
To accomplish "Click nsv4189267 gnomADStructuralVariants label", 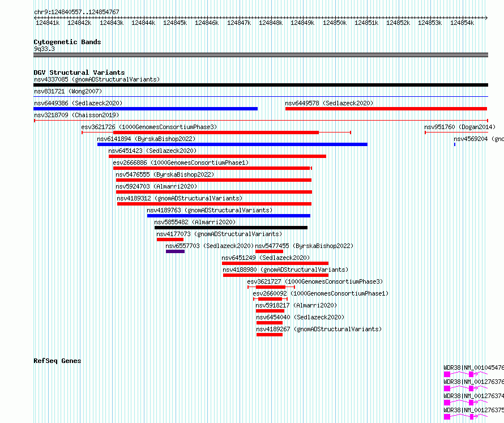I will pos(319,329).
